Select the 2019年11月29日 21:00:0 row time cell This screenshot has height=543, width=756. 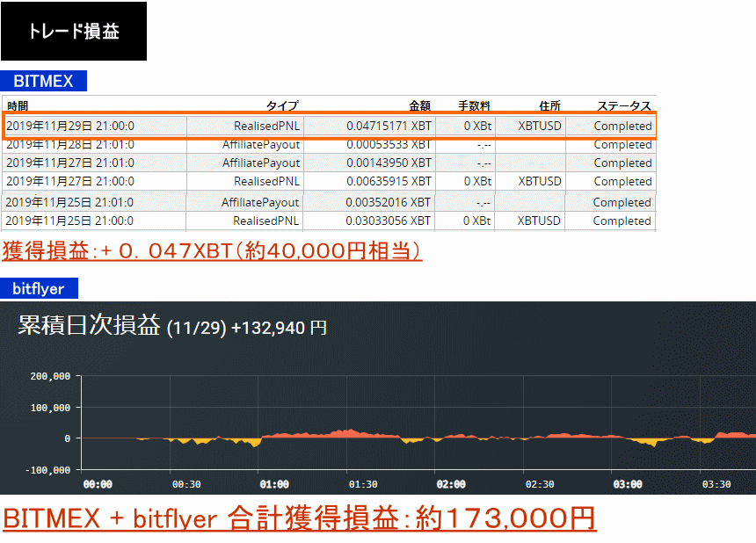click(70, 126)
